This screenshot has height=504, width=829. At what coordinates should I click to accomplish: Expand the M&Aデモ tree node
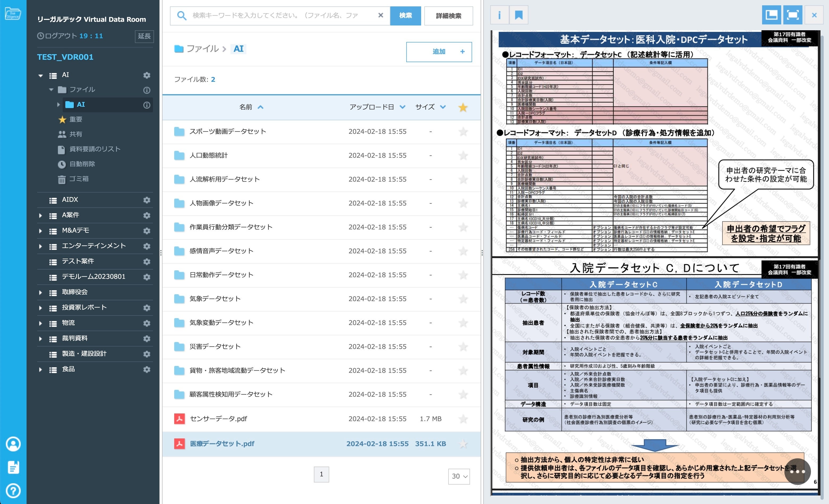pos(40,231)
